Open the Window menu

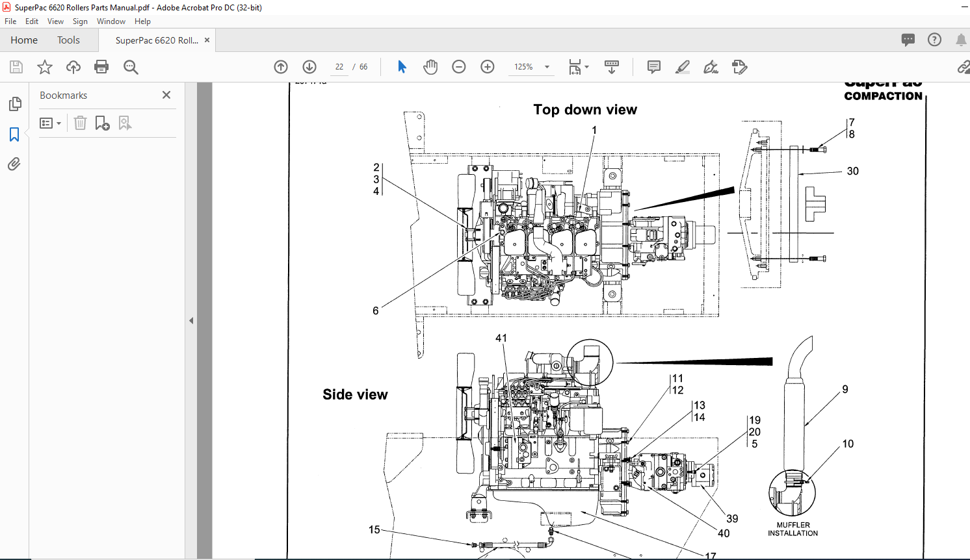tap(111, 21)
